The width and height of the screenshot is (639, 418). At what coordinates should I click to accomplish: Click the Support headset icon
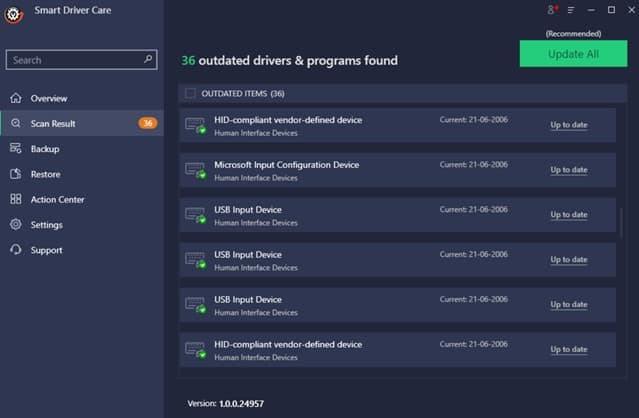pos(16,250)
